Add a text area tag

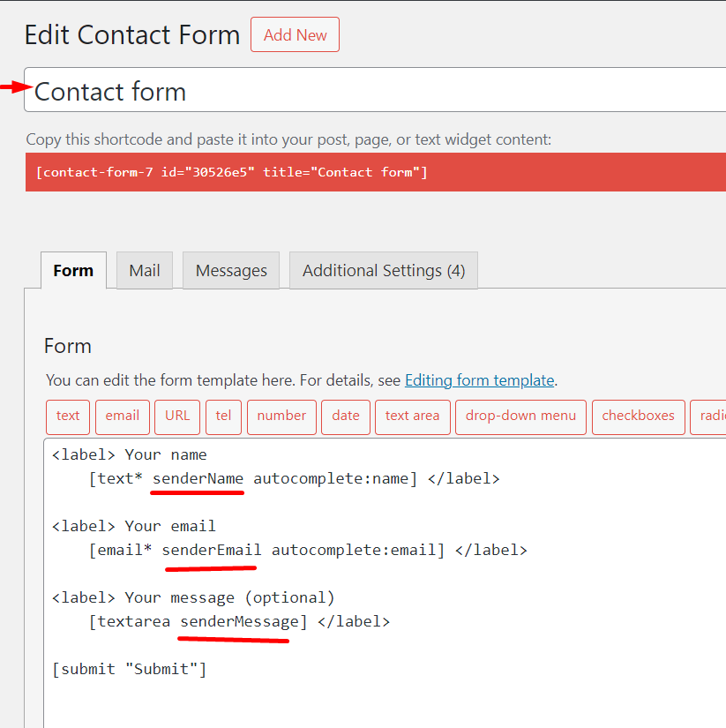point(412,417)
